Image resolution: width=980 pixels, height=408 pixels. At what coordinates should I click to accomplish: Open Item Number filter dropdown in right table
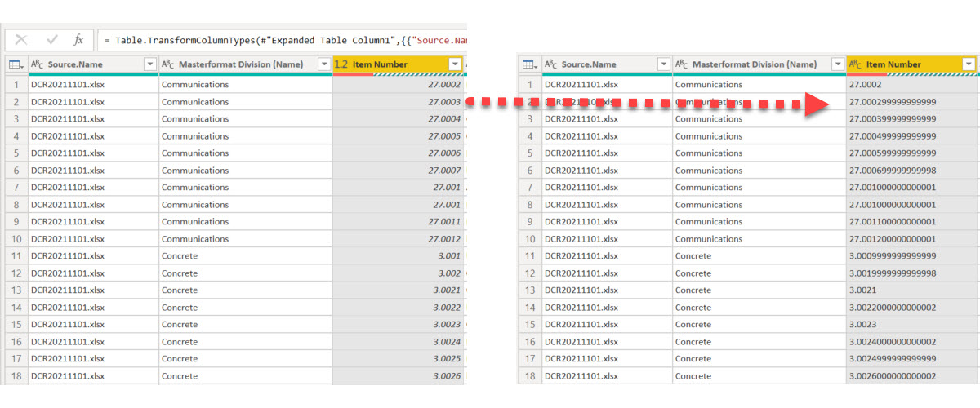[x=969, y=64]
